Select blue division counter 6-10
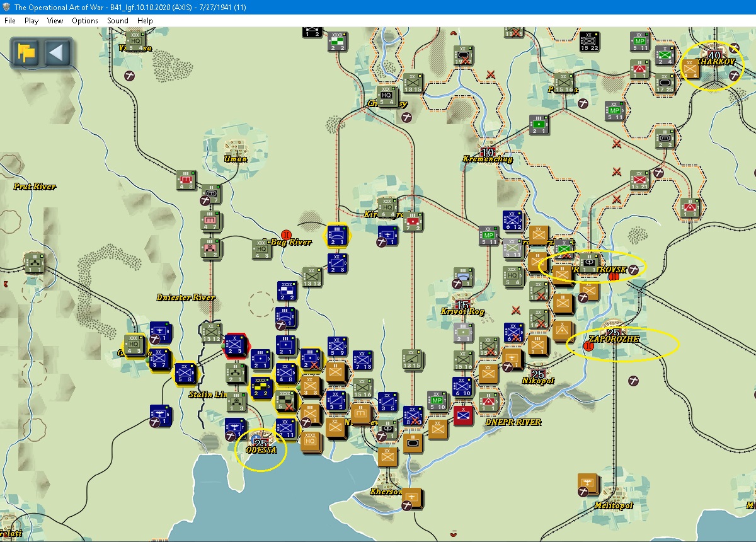The image size is (756, 542). 462,387
